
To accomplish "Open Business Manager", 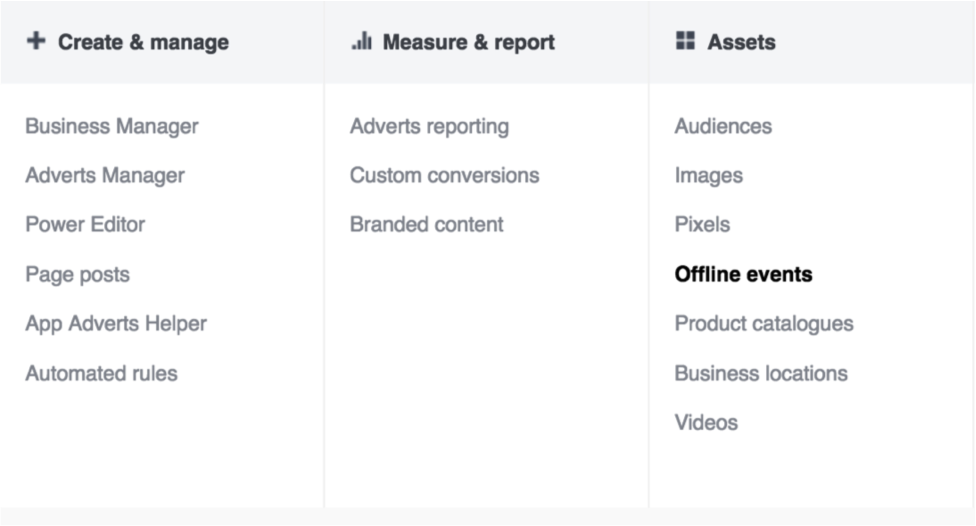I will (111, 126).
